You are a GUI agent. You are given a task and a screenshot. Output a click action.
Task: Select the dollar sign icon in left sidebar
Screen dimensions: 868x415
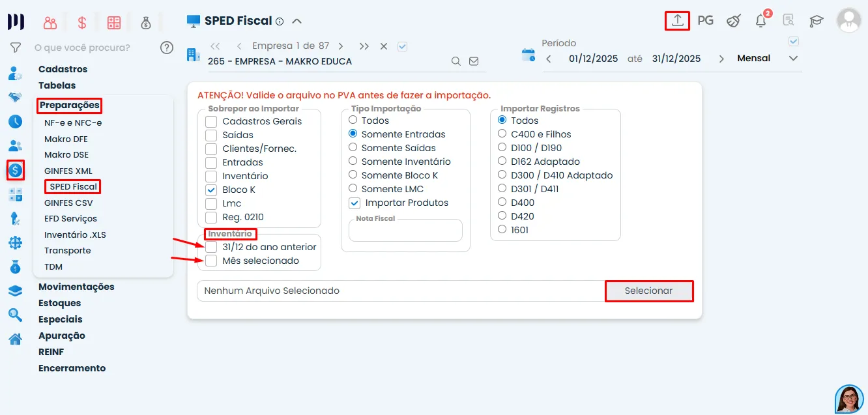[14, 171]
